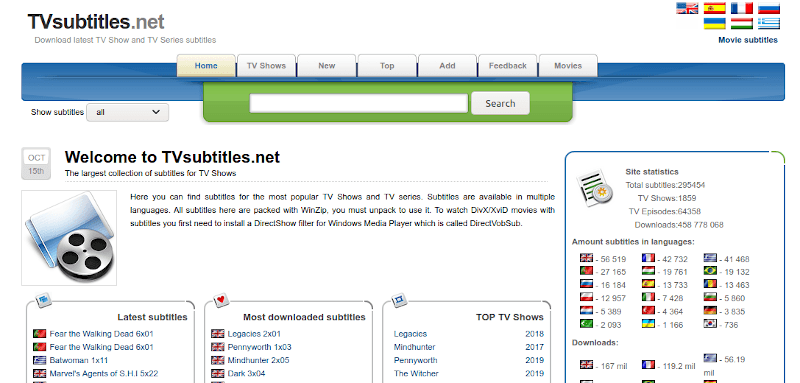
Task: Click the flag next to 56 519 subtitles
Action: [x=586, y=258]
